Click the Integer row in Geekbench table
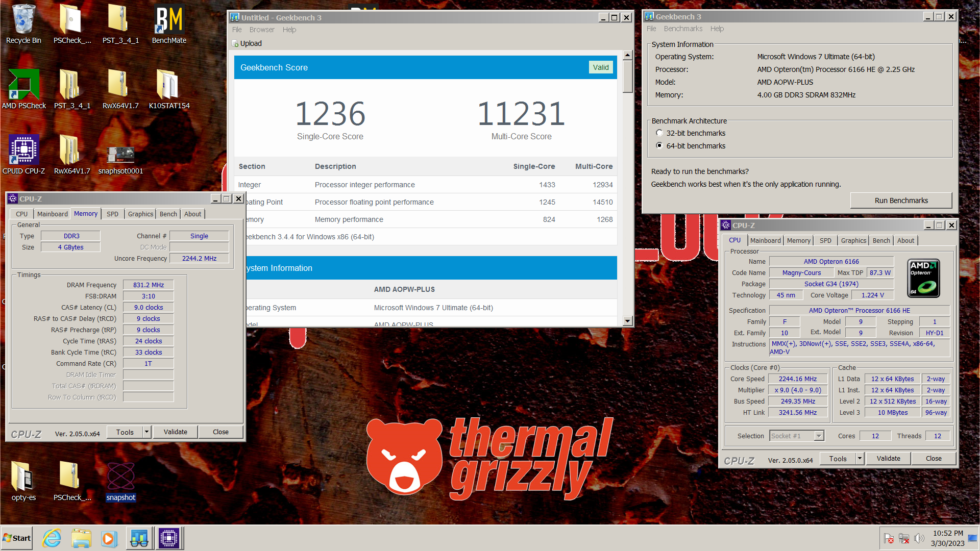The width and height of the screenshot is (980, 551). tap(425, 185)
